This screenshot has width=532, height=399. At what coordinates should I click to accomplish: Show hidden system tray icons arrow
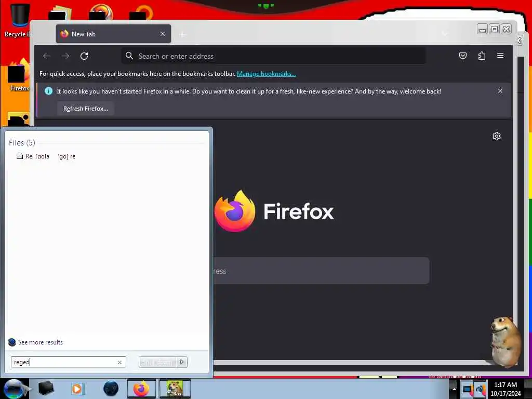point(454,389)
